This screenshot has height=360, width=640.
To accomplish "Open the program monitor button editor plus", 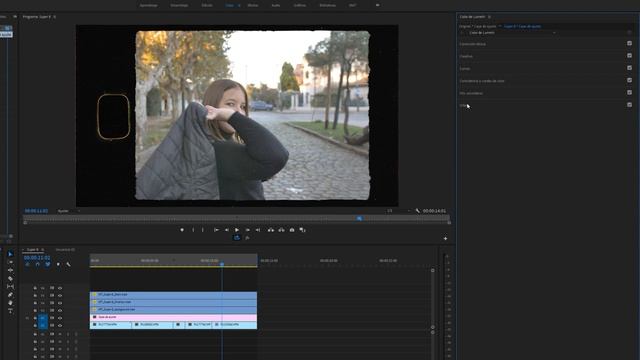I will tap(445, 238).
